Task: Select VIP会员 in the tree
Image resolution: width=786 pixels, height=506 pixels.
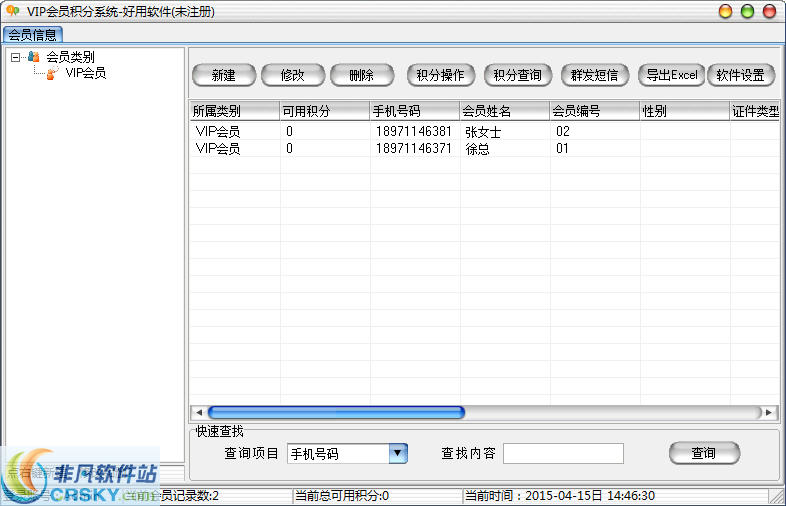Action: (86, 73)
